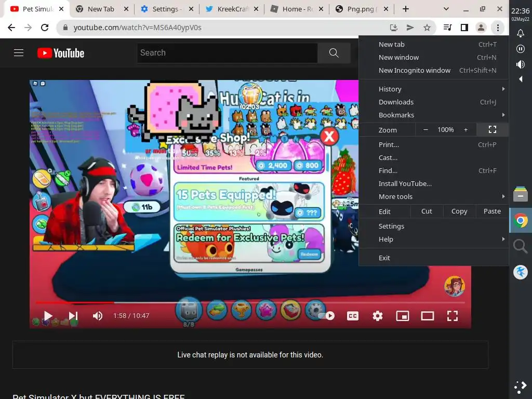Reload the current page
This screenshot has width=532, height=399.
[45, 28]
